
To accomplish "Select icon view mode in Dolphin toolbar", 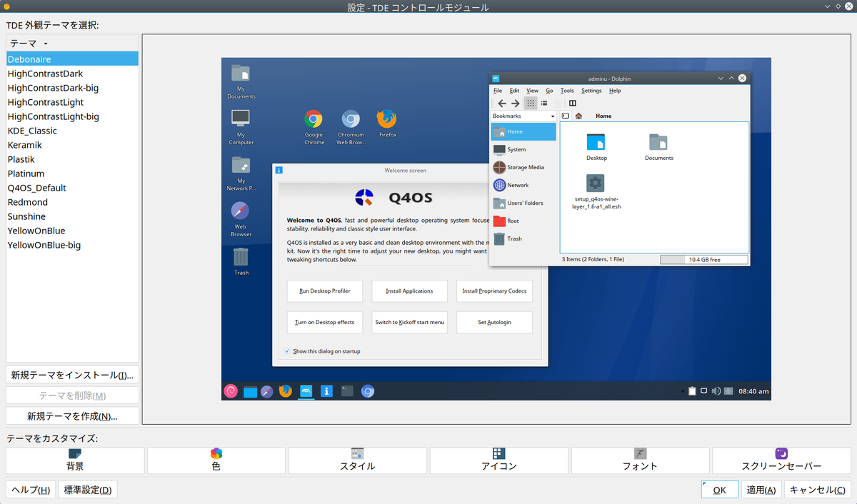I will (532, 103).
